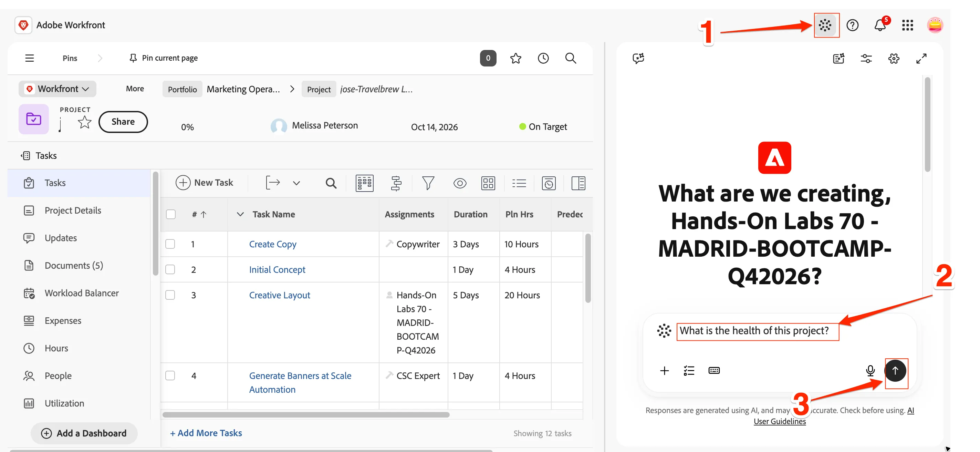The width and height of the screenshot is (980, 452).
Task: Open the main hamburger menu
Action: [30, 58]
